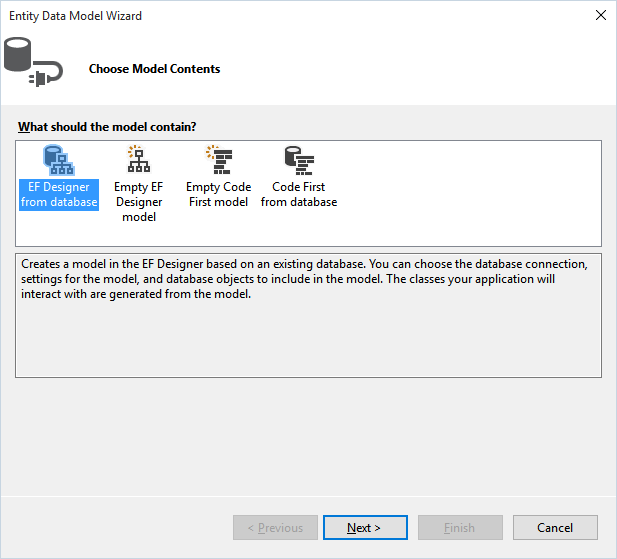Image resolution: width=617 pixels, height=559 pixels.
Task: Select the EF Designer from database icon
Action: tap(59, 160)
